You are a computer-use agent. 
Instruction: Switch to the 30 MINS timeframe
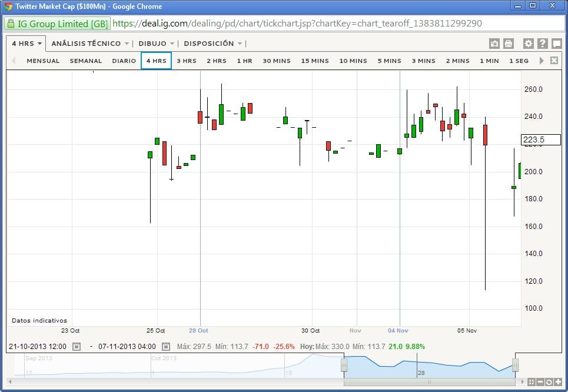point(277,61)
